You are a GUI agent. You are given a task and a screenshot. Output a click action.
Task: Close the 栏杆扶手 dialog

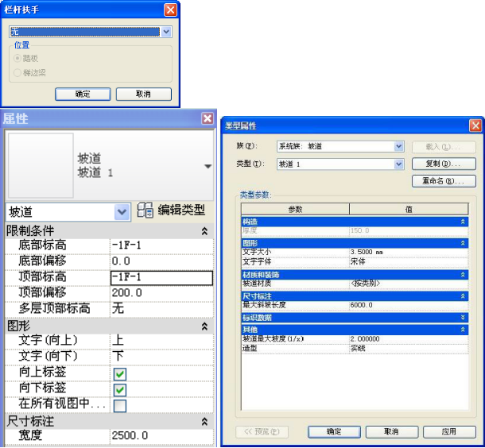[170, 10]
